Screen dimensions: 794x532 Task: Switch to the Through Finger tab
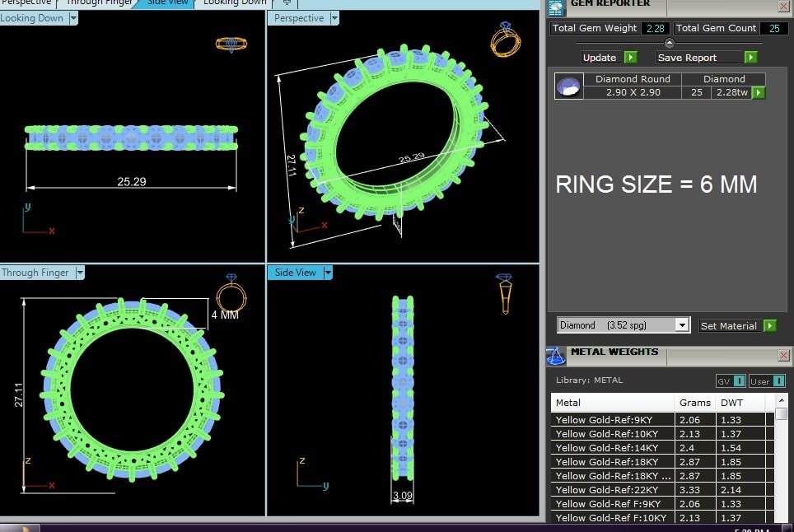tap(98, 2)
